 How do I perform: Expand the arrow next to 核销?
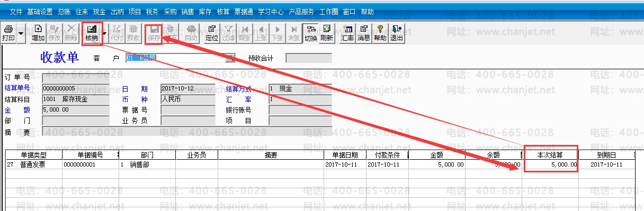point(105,33)
